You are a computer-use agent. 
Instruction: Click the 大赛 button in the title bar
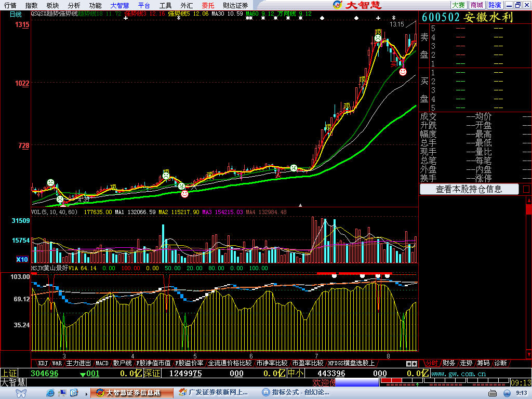[x=458, y=5]
